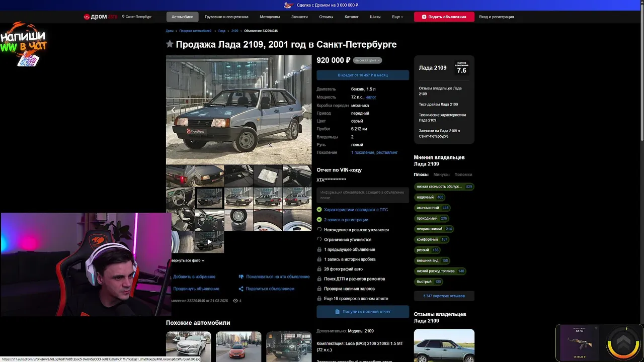Viewport: 644px width, 362px height.
Task: Click the lock icon beside 28 фотографий авто
Action: pos(319,269)
